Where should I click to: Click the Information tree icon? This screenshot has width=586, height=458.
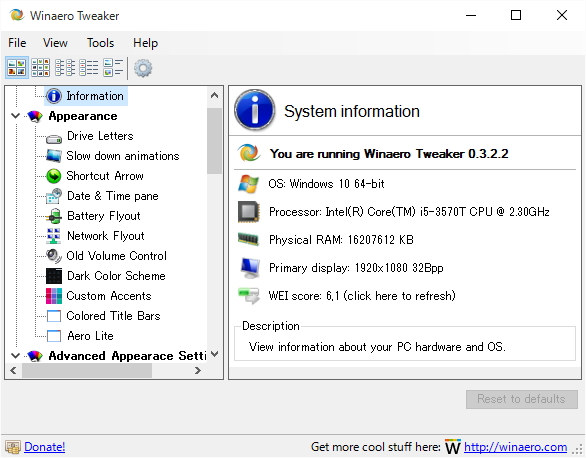(x=54, y=96)
